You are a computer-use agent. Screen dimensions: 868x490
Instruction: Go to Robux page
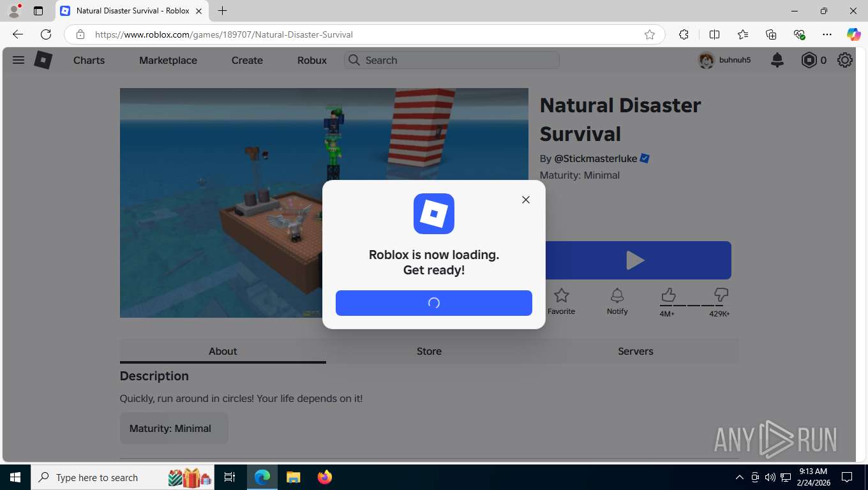(x=312, y=60)
